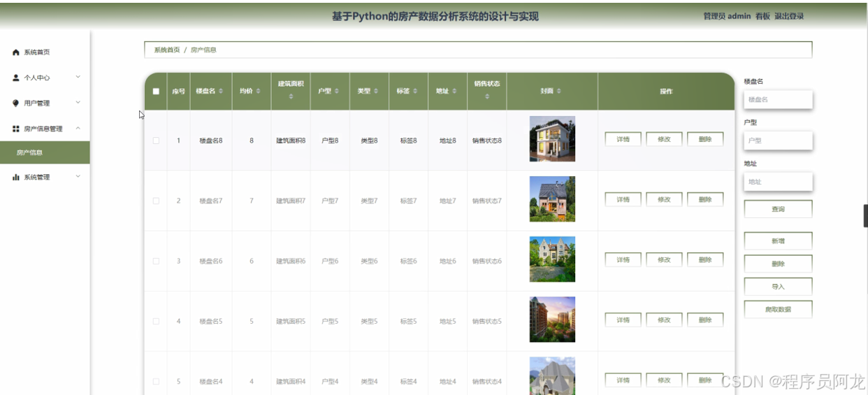The height and width of the screenshot is (395, 868).
Task: Click the person icon for 个人中心
Action: pyautogui.click(x=16, y=78)
